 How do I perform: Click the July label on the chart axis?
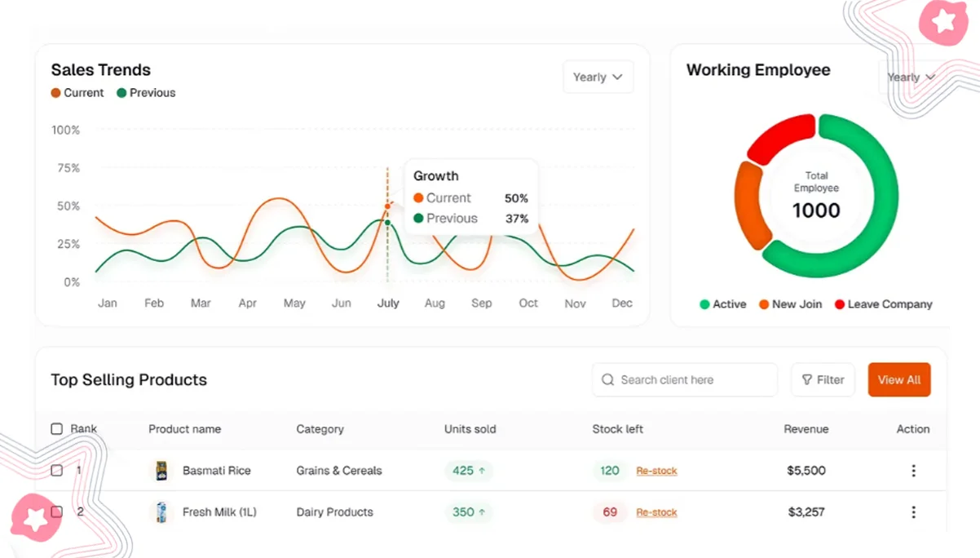click(388, 303)
